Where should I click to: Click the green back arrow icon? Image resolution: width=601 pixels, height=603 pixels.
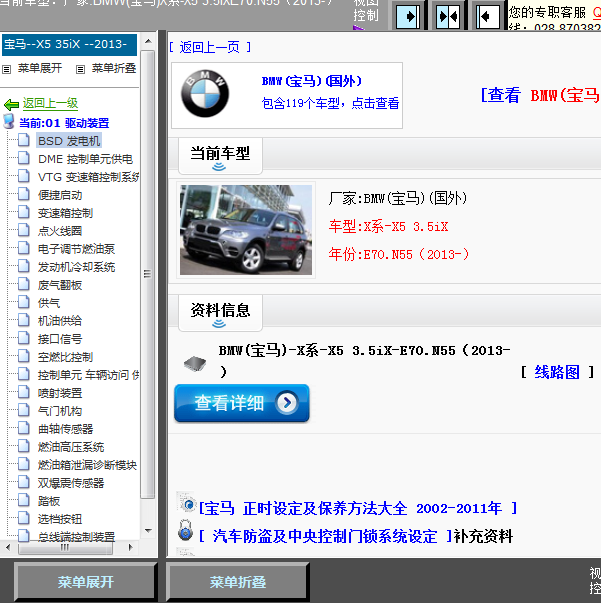pos(12,104)
